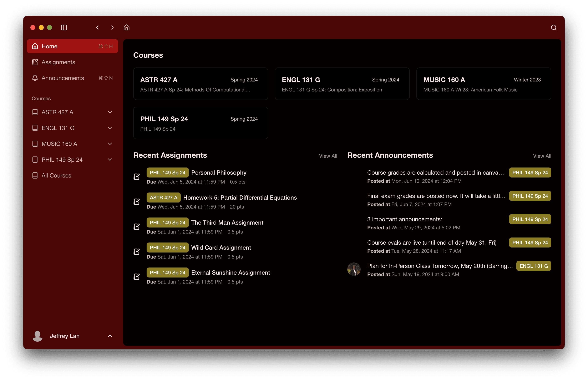
Task: Click the PHIL 149 Sp 24 course notebook icon
Action: [x=35, y=159]
